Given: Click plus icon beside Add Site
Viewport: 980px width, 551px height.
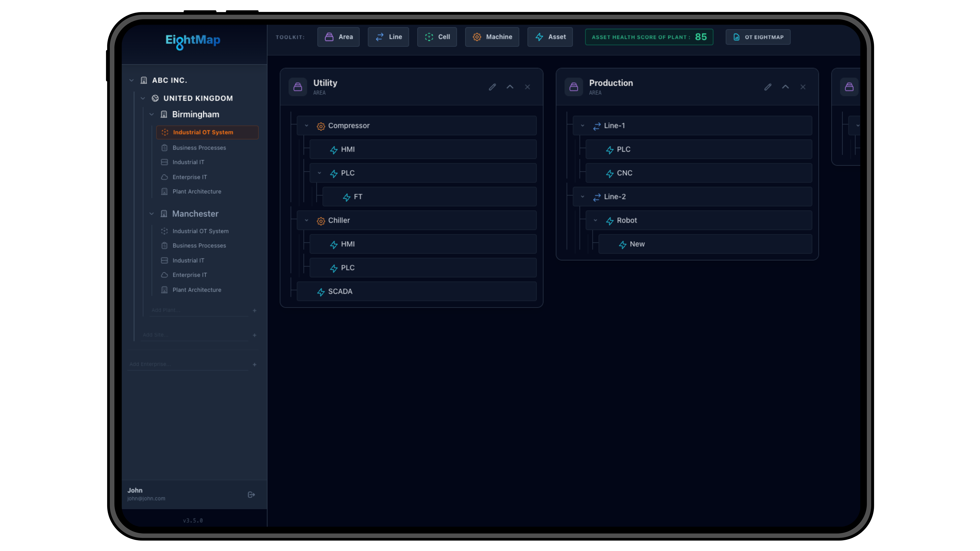Looking at the screenshot, I should click(254, 335).
